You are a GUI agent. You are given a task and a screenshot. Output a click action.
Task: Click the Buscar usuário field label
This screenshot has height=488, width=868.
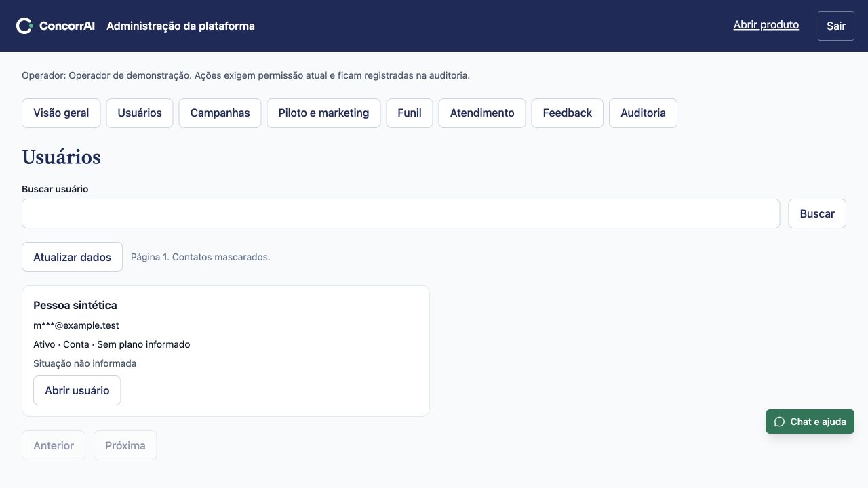tap(55, 189)
